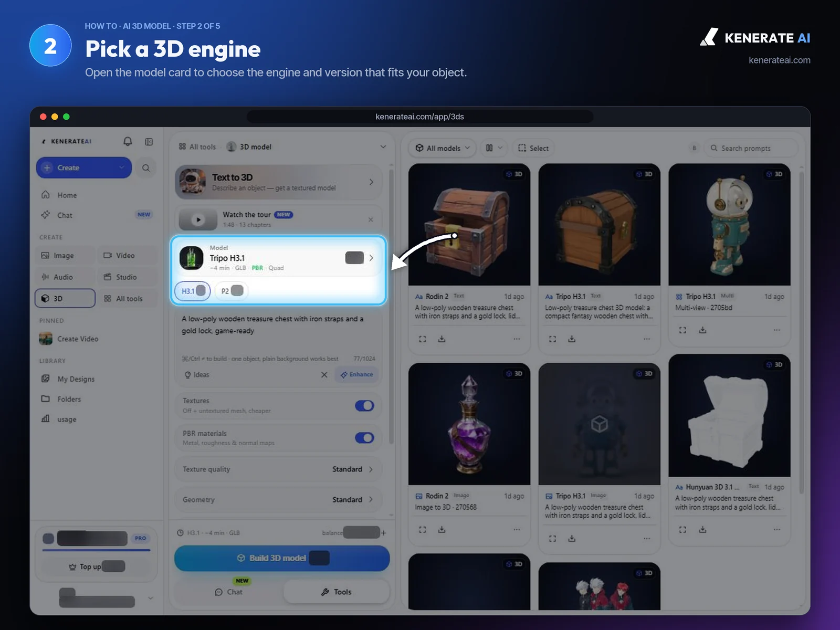The image size is (840, 630).
Task: Open the Video creation tool
Action: [127, 256]
